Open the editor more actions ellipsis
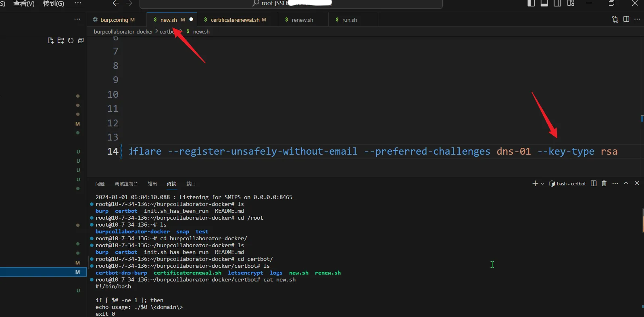This screenshot has width=644, height=317. 637,19
